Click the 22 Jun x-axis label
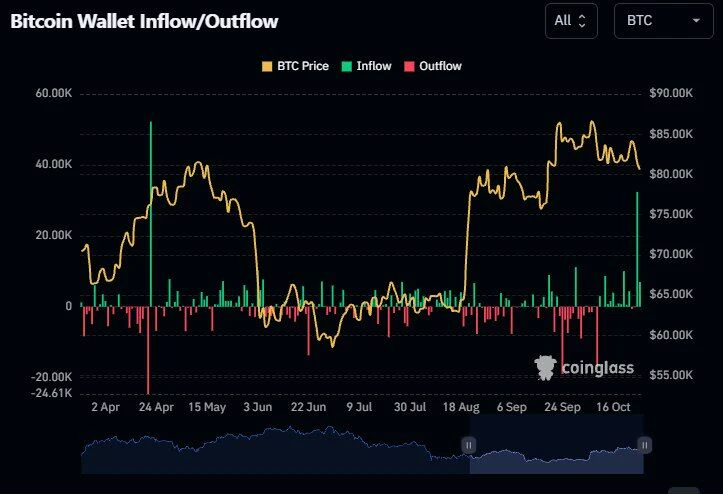Screen dimensions: 723x494 [x=308, y=407]
